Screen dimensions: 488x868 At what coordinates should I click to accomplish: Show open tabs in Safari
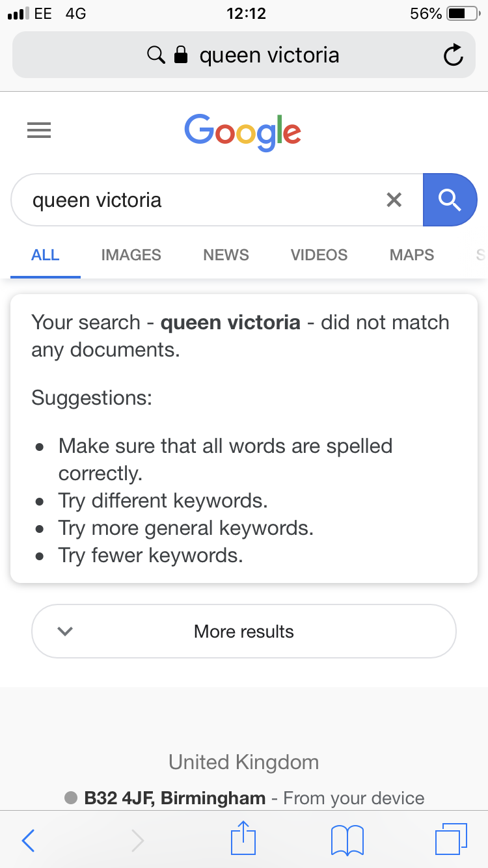pyautogui.click(x=450, y=839)
